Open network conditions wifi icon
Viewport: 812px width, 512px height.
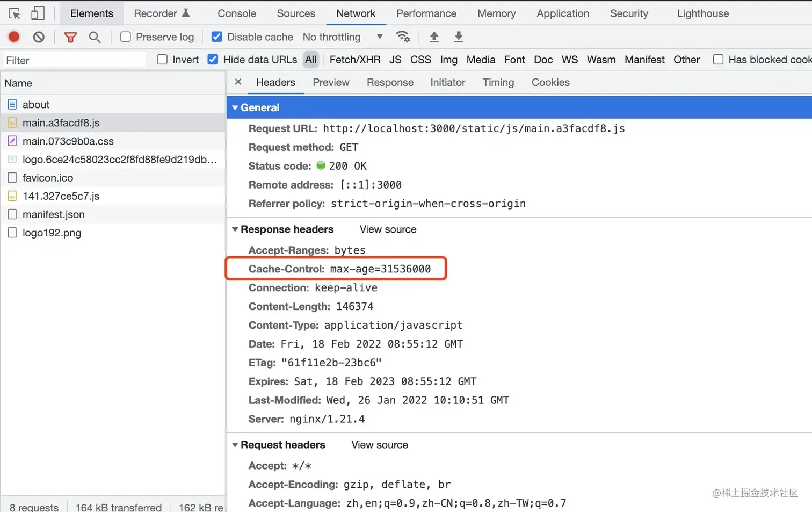pos(403,37)
